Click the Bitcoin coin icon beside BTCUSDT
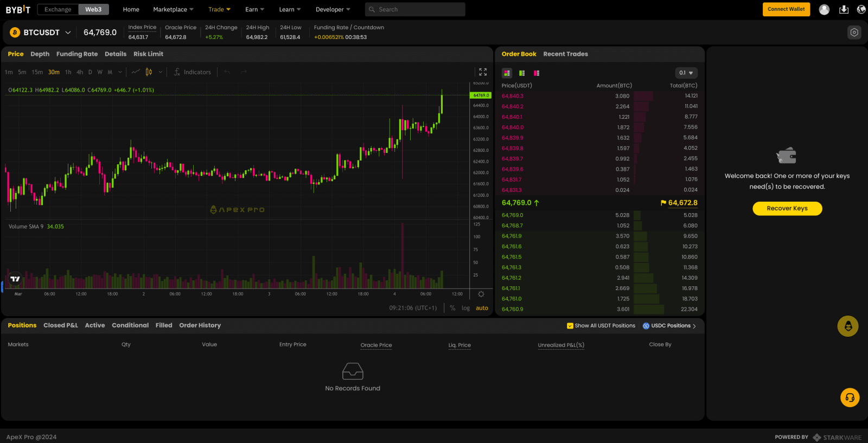This screenshot has height=443, width=868. [x=15, y=33]
